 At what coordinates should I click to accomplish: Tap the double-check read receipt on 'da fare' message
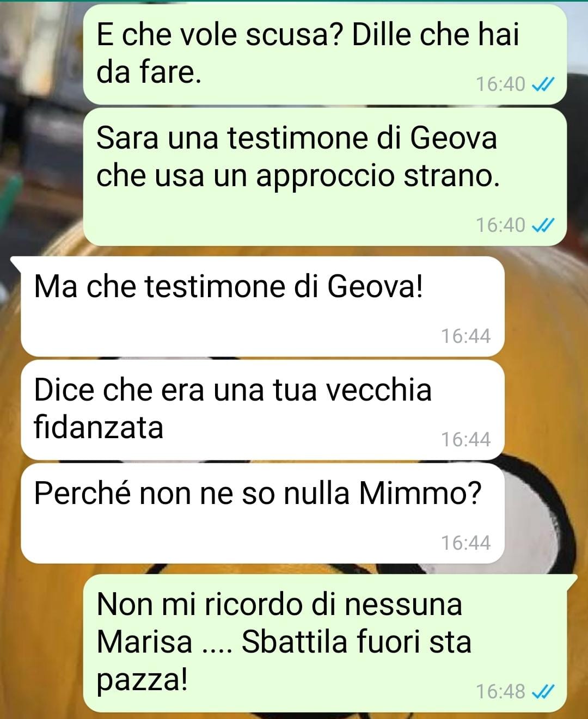542,84
